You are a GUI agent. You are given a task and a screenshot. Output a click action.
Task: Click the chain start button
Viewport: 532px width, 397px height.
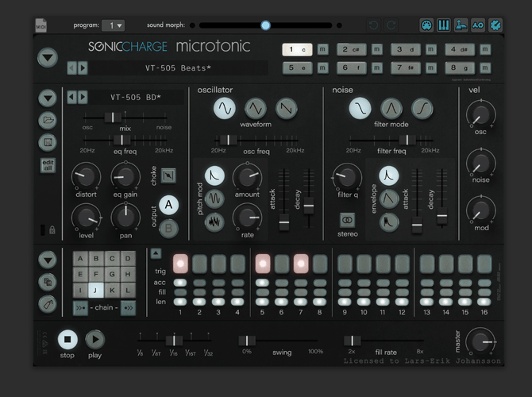tap(80, 308)
